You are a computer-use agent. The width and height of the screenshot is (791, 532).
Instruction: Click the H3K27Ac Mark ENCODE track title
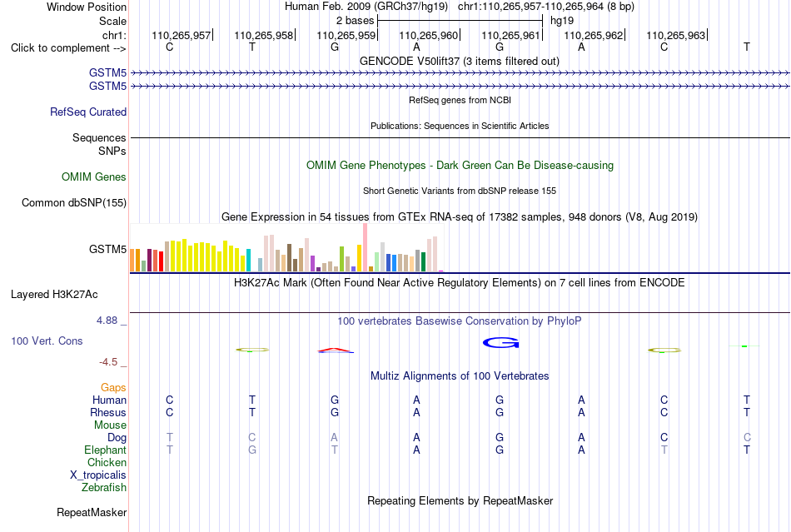click(x=459, y=282)
